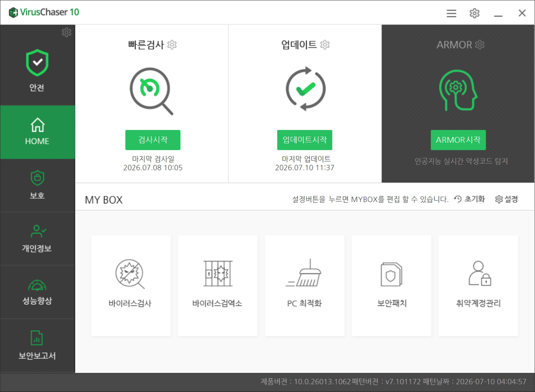The width and height of the screenshot is (535, 392).
Task: Click product version 10.0.26013.1062 in status bar
Action: 322,382
